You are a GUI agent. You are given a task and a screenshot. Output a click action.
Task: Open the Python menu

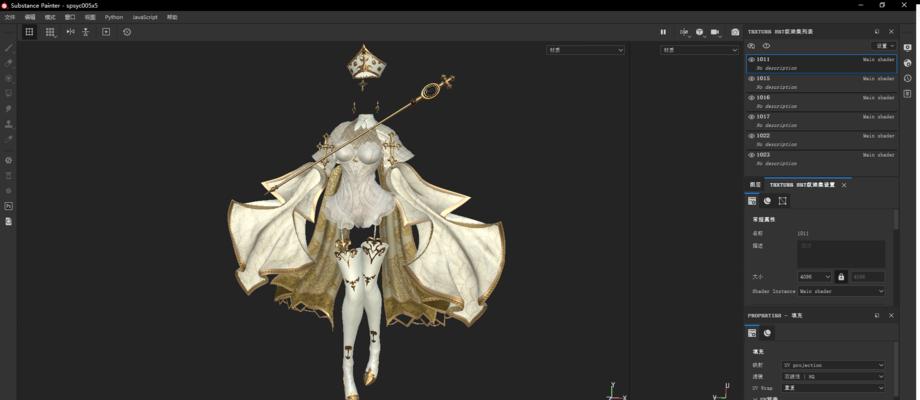coord(113,18)
